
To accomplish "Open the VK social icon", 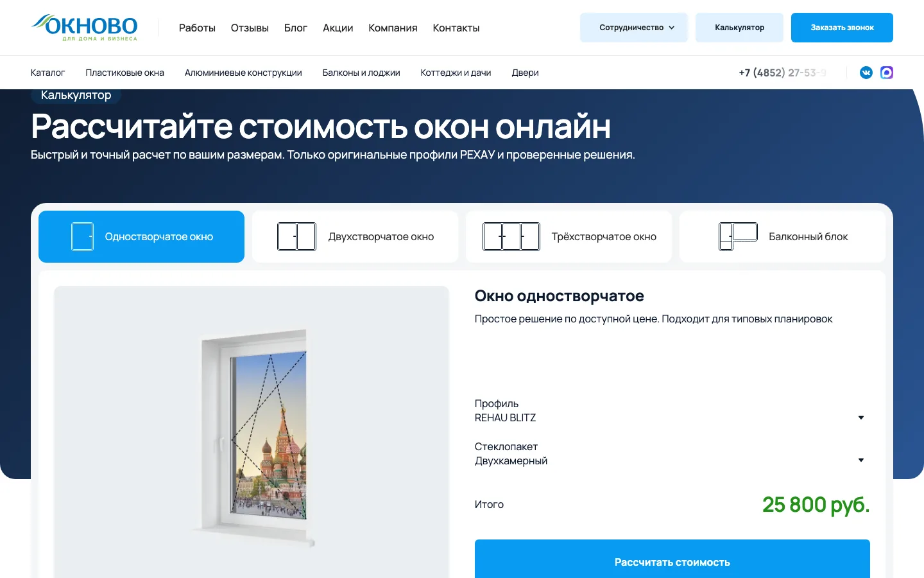I will (x=866, y=73).
